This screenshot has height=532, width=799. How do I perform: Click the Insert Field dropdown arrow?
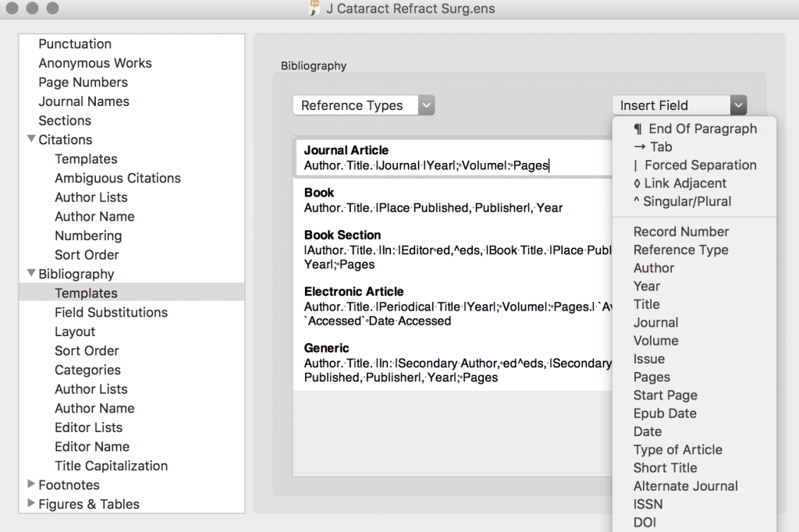[738, 105]
